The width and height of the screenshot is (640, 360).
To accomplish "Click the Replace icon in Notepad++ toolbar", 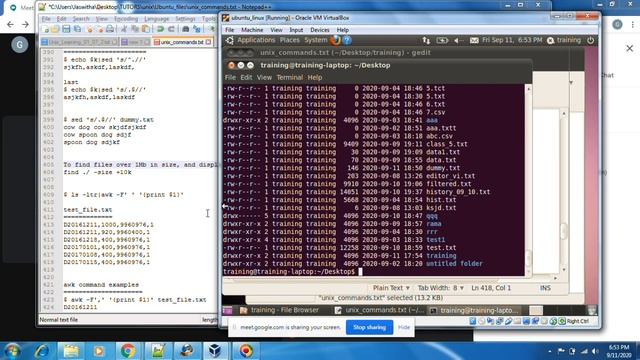I will pyautogui.click(x=197, y=29).
